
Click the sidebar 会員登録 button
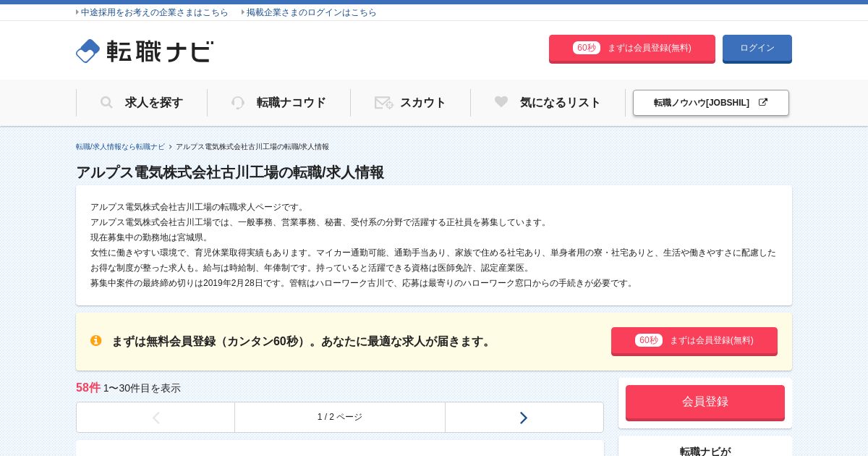pyautogui.click(x=705, y=402)
